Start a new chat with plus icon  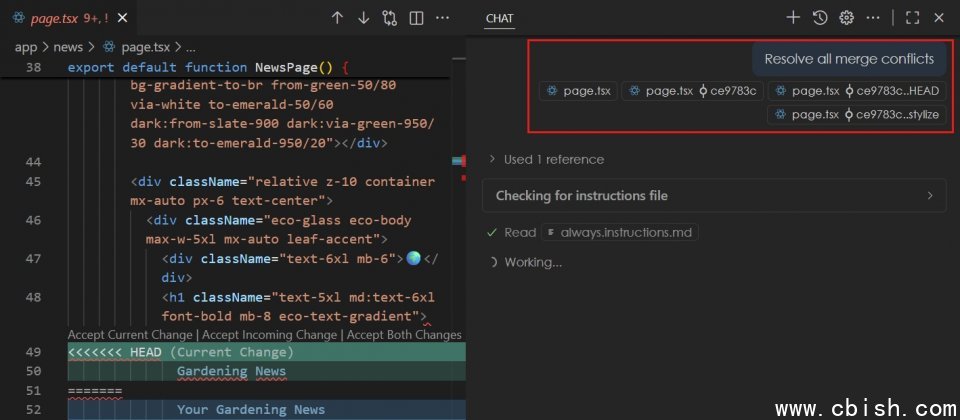pyautogui.click(x=793, y=17)
